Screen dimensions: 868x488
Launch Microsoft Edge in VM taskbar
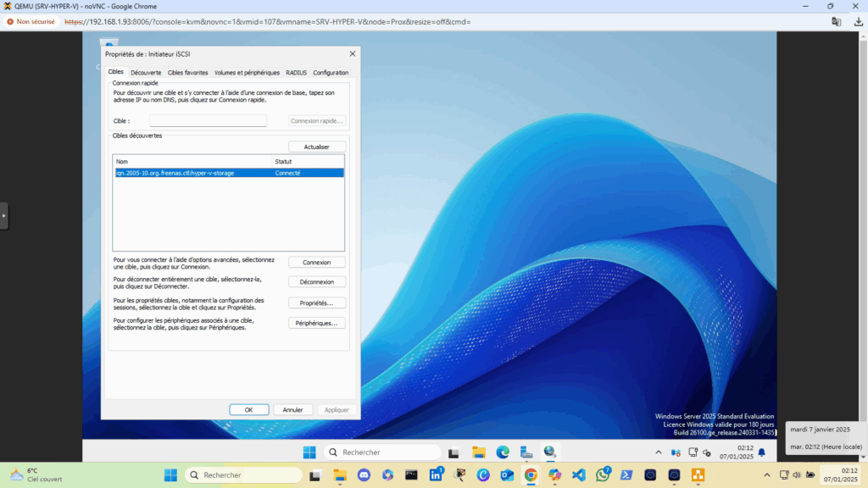pyautogui.click(x=503, y=452)
